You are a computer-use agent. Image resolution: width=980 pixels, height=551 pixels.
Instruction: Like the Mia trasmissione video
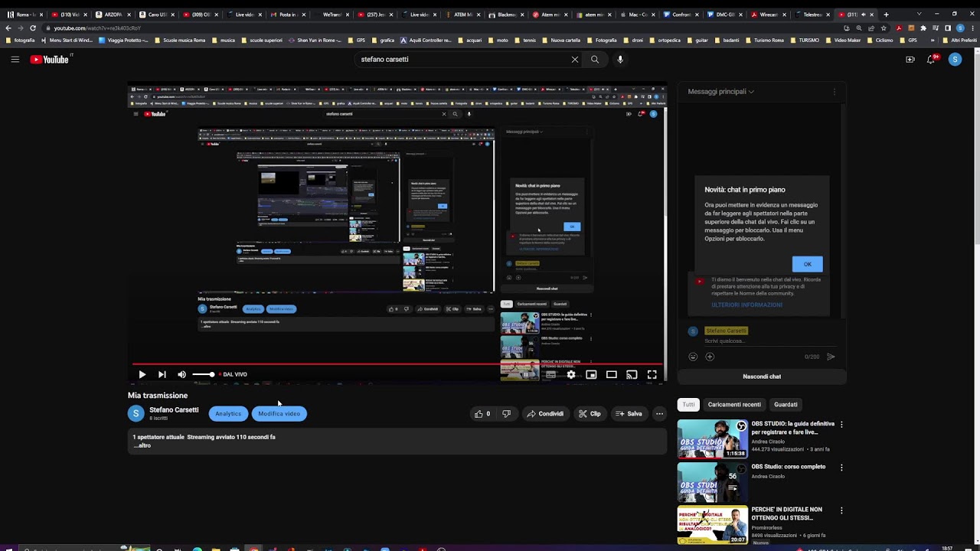click(482, 414)
